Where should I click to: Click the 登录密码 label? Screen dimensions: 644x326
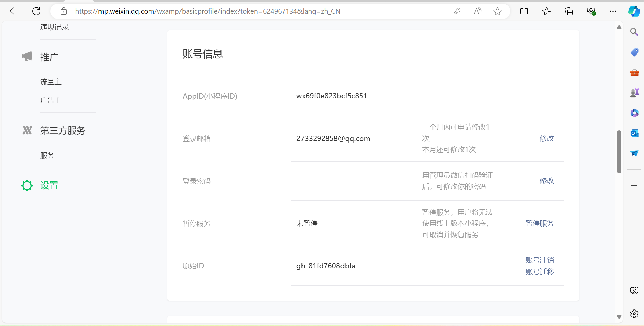click(x=197, y=181)
